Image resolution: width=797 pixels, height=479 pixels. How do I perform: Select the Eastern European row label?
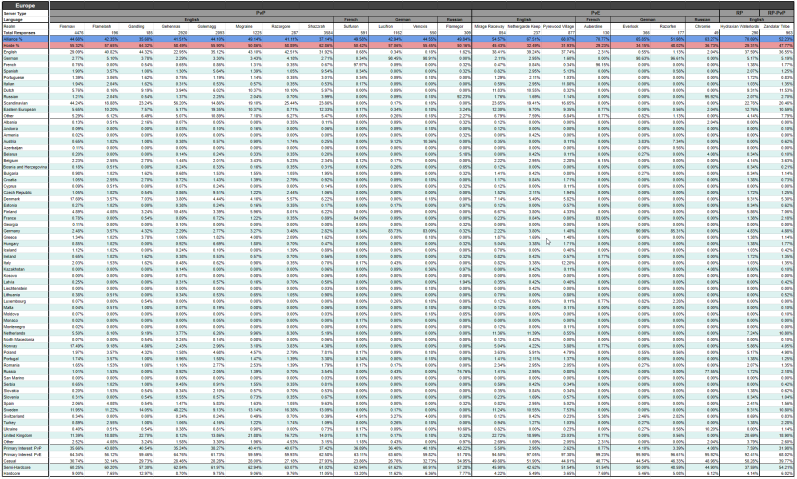[17, 109]
